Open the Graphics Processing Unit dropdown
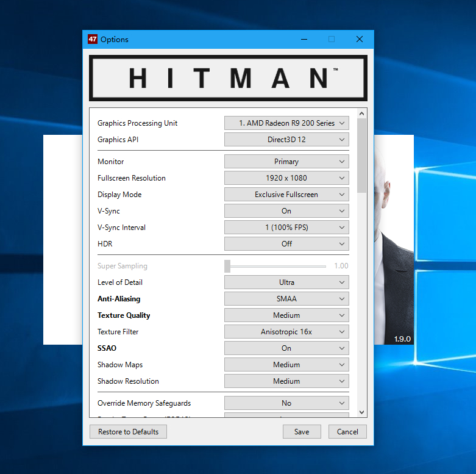 pos(286,123)
